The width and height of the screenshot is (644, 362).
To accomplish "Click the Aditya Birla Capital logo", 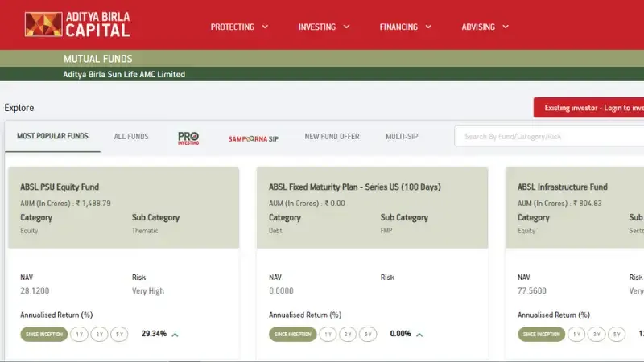I will point(77,25).
